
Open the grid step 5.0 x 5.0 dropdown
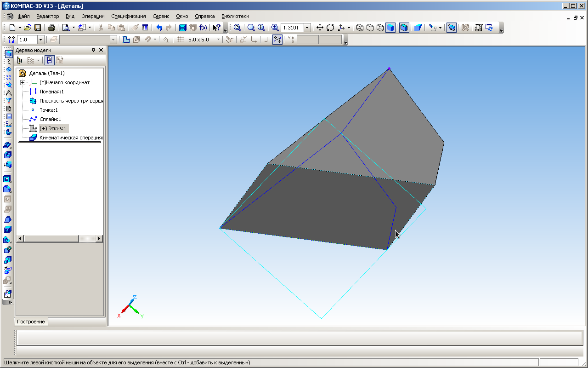218,40
